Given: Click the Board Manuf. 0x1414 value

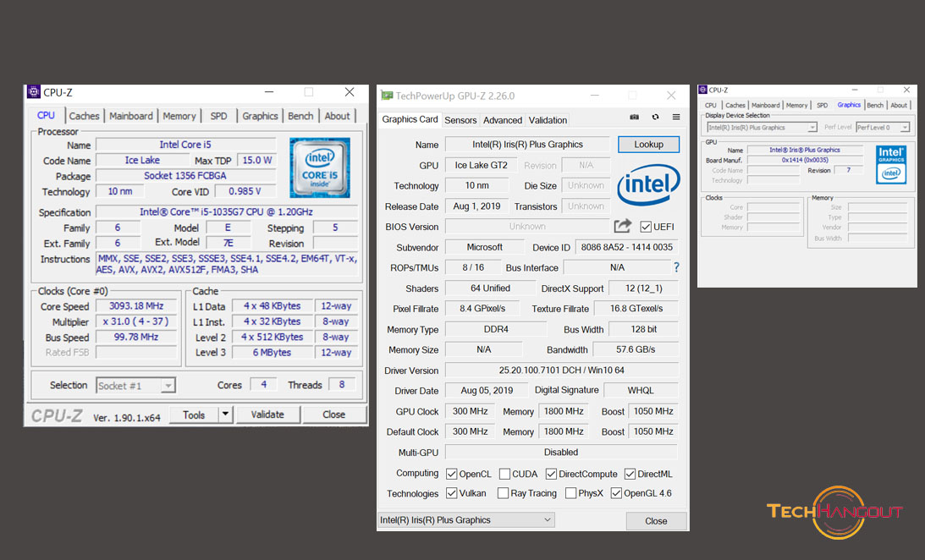Looking at the screenshot, I should (x=805, y=160).
